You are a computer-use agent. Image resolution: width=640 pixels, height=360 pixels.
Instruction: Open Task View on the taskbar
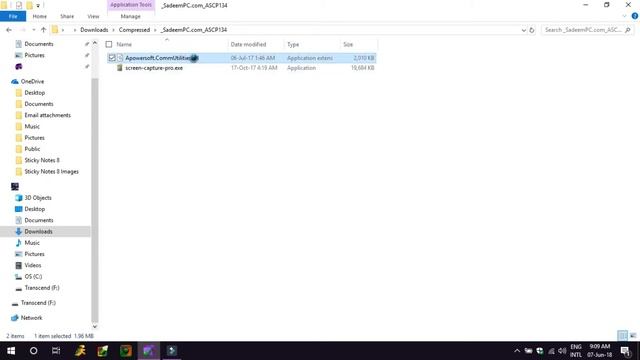pyautogui.click(x=56, y=351)
